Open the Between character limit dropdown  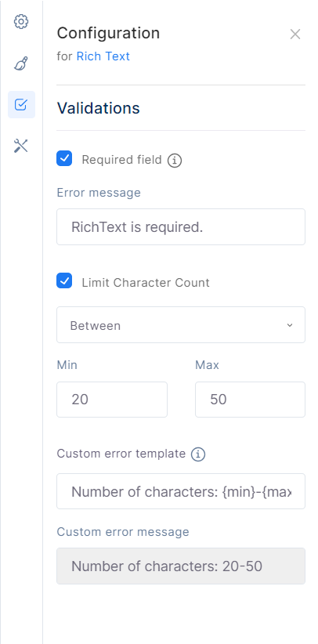coord(181,325)
